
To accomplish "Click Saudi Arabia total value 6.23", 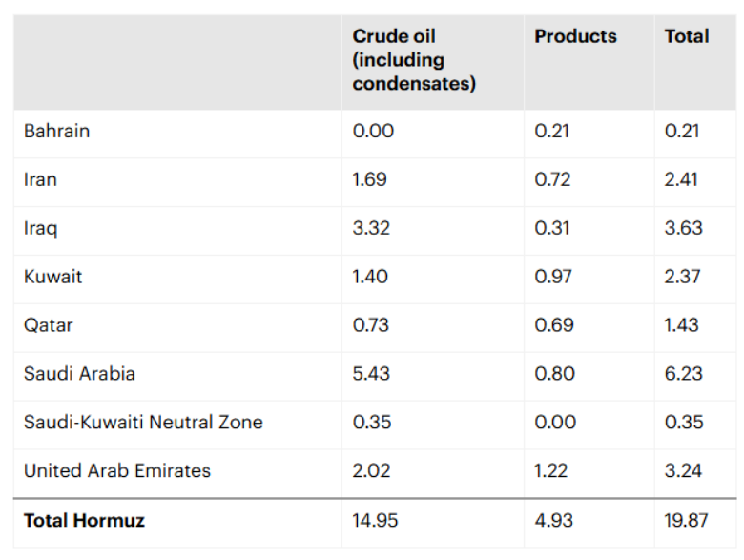I will [683, 374].
